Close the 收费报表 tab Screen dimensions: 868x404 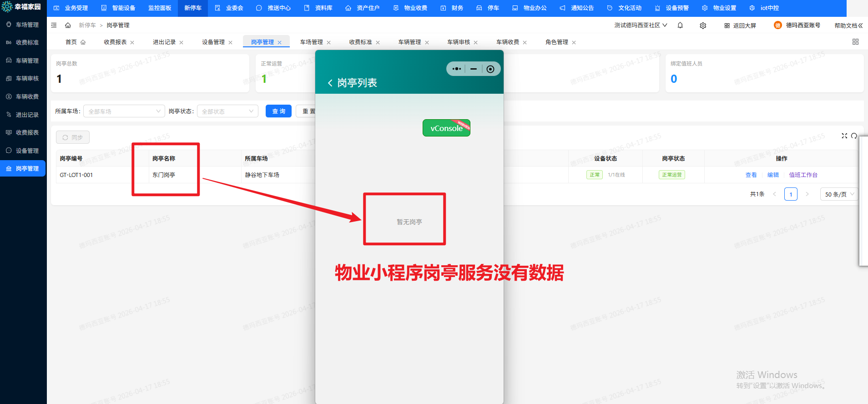[x=132, y=43]
